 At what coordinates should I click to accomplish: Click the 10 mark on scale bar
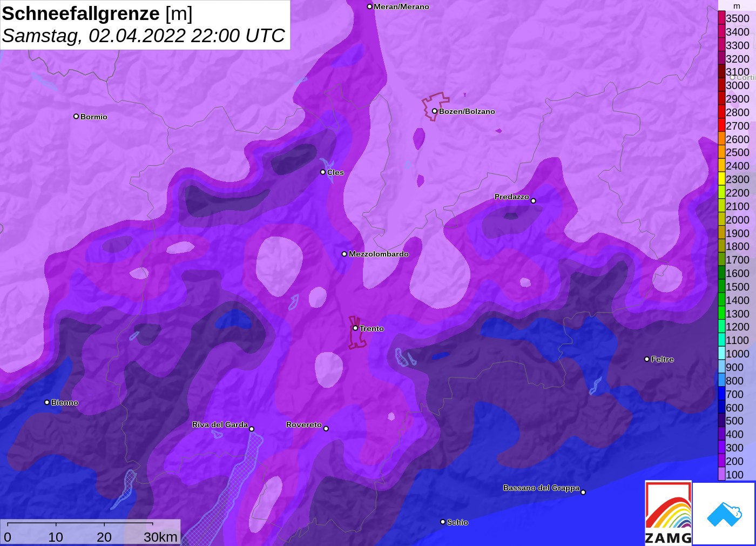[56, 537]
